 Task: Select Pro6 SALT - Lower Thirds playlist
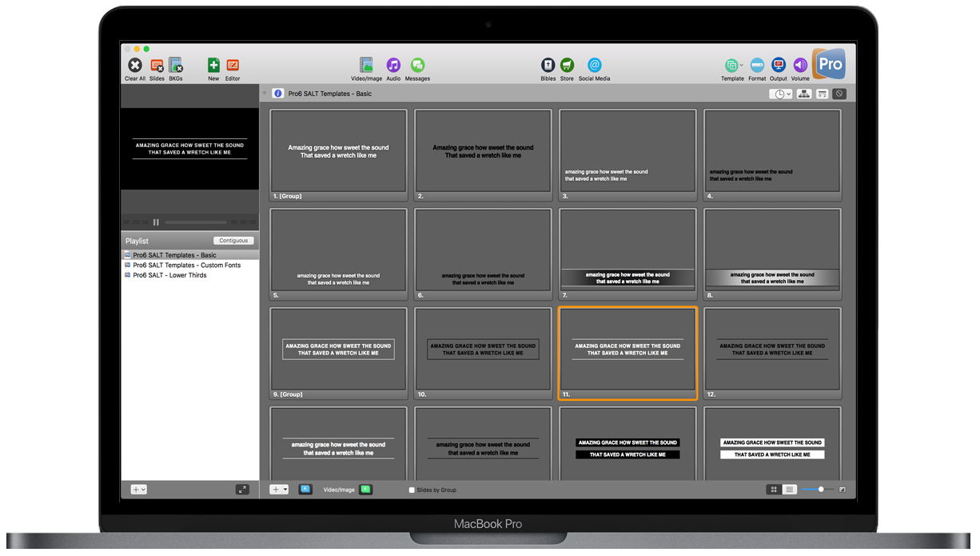[x=168, y=274]
